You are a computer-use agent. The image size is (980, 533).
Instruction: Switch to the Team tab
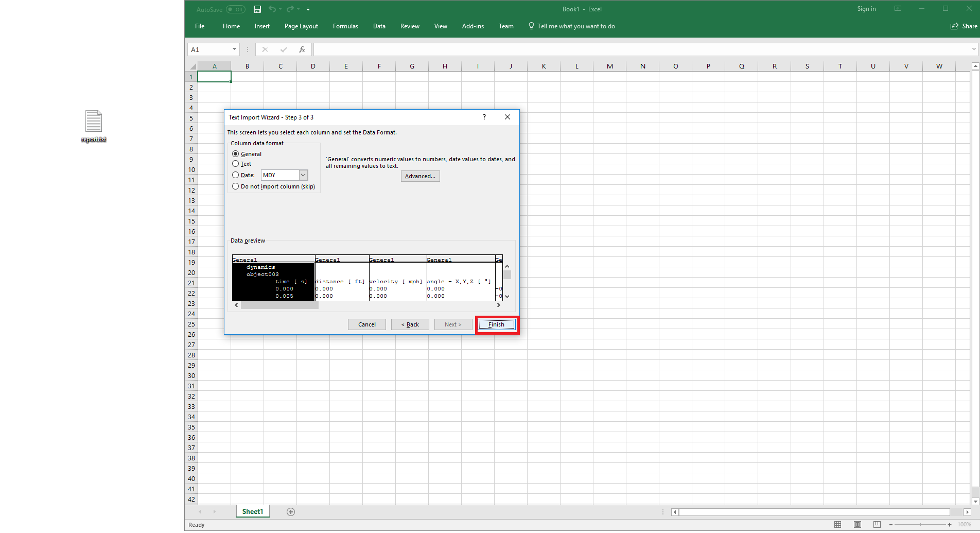(x=506, y=26)
